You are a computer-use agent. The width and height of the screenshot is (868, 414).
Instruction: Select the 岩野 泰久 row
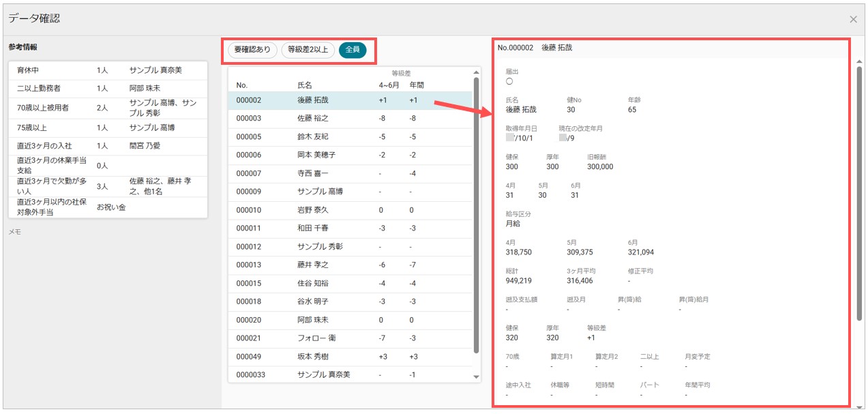350,211
